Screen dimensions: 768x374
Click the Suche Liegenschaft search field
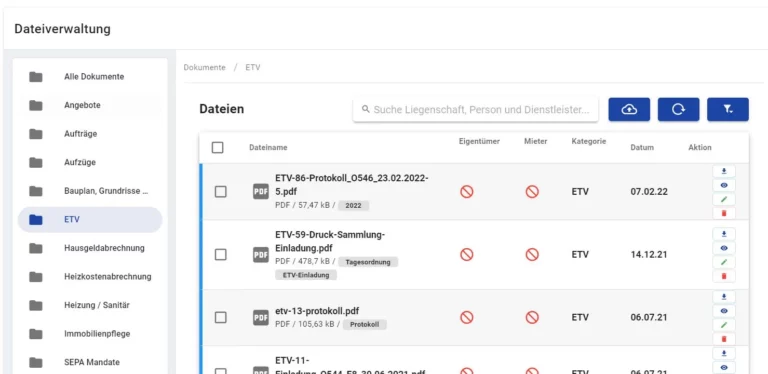475,110
